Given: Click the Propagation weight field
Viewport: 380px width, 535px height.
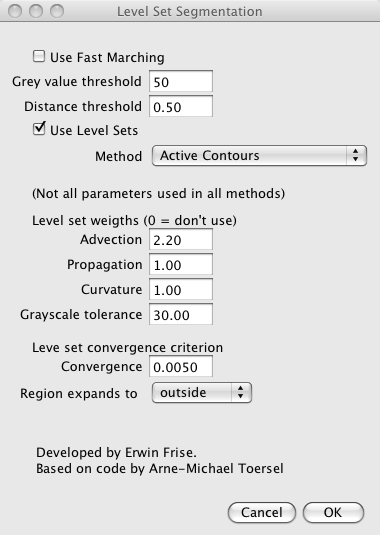Looking at the screenshot, I should pyautogui.click(x=181, y=264).
